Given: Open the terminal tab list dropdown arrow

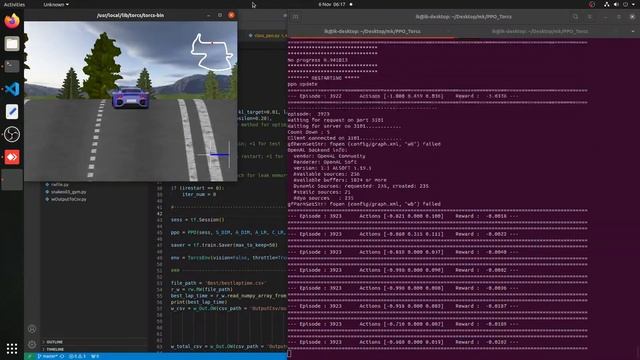Looking at the screenshot, I should pyautogui.click(x=633, y=31).
